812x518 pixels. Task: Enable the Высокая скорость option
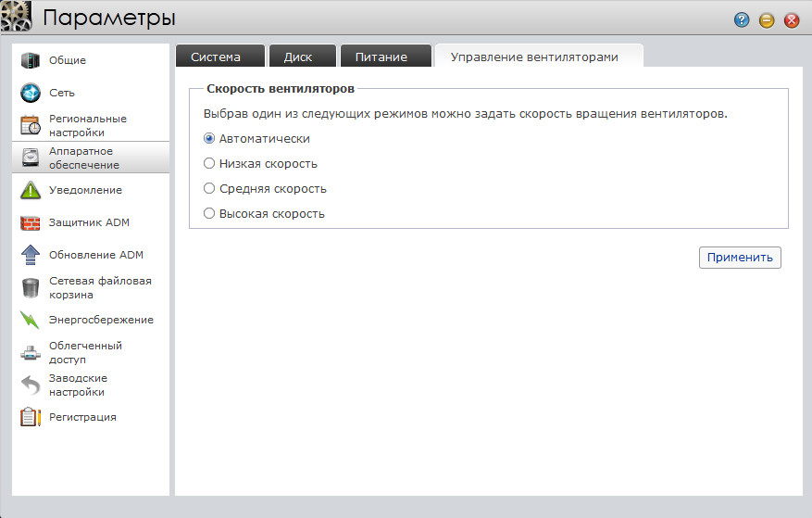[209, 214]
